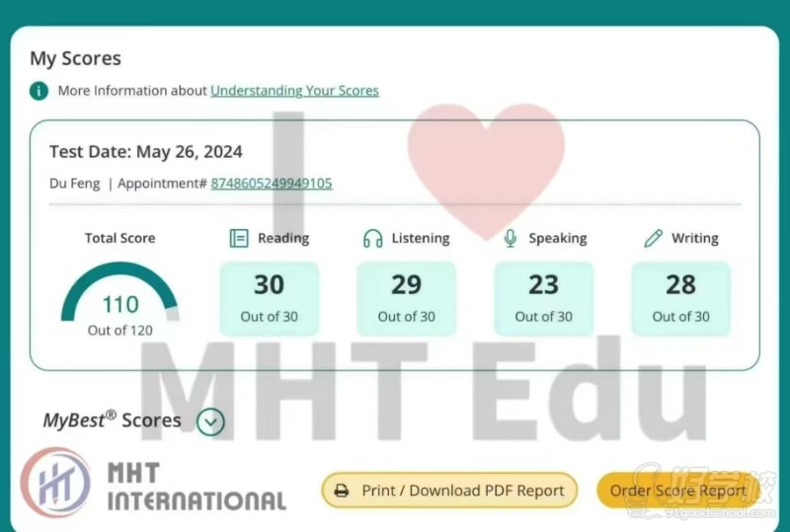Click the printer icon in Print button
This screenshot has width=790, height=532.
coord(342,491)
